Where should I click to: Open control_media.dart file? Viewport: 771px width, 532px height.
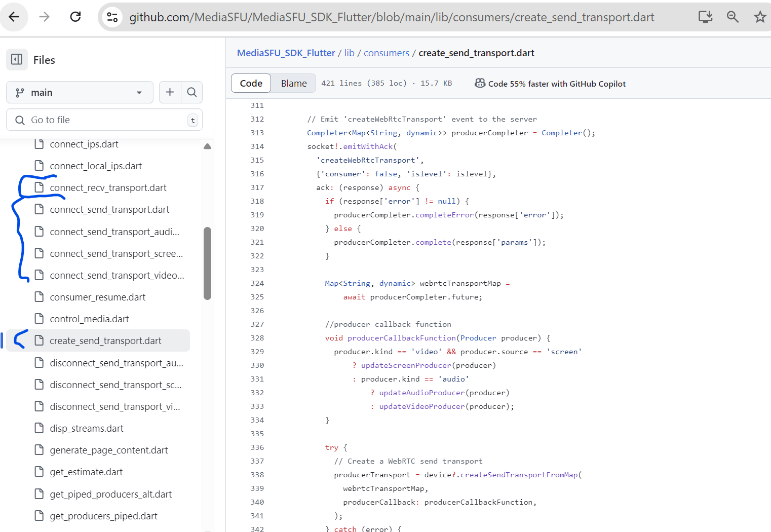pyautogui.click(x=89, y=319)
